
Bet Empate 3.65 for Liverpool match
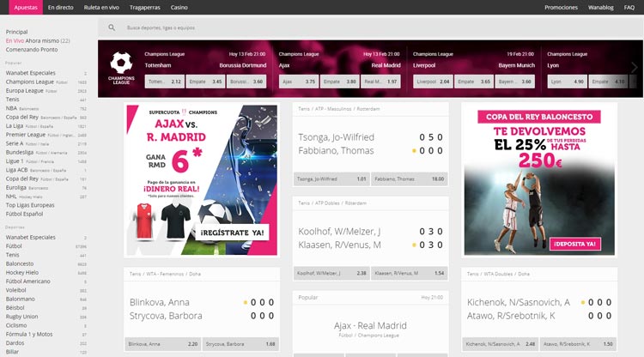coord(474,82)
